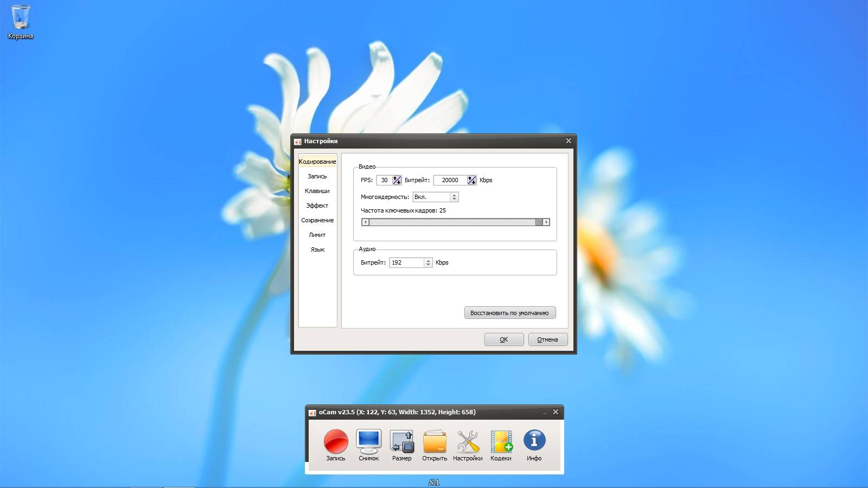Open the Размер capture size tool

pyautogui.click(x=401, y=441)
